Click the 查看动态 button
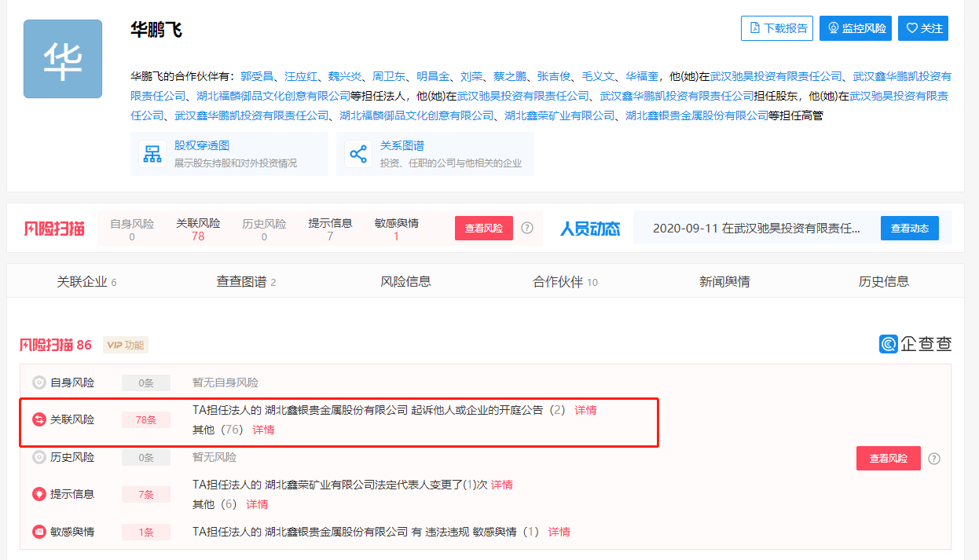Screen dimensions: 979x560 tap(910, 229)
